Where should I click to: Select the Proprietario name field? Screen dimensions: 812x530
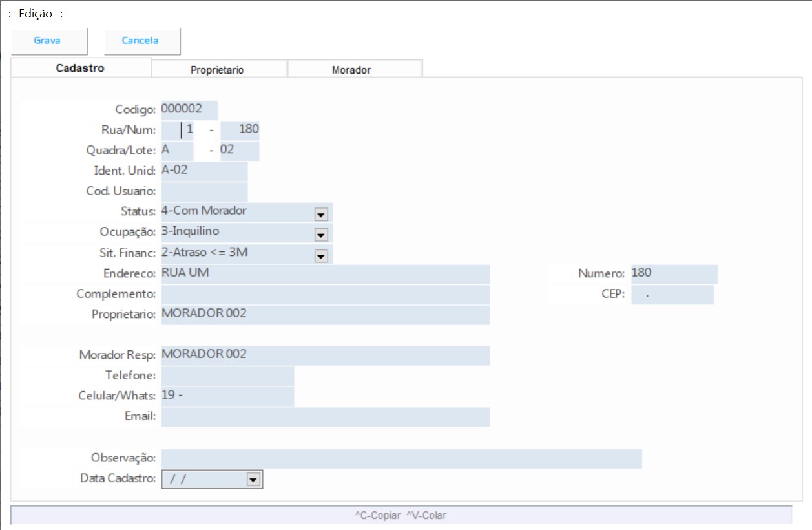pyautogui.click(x=325, y=315)
